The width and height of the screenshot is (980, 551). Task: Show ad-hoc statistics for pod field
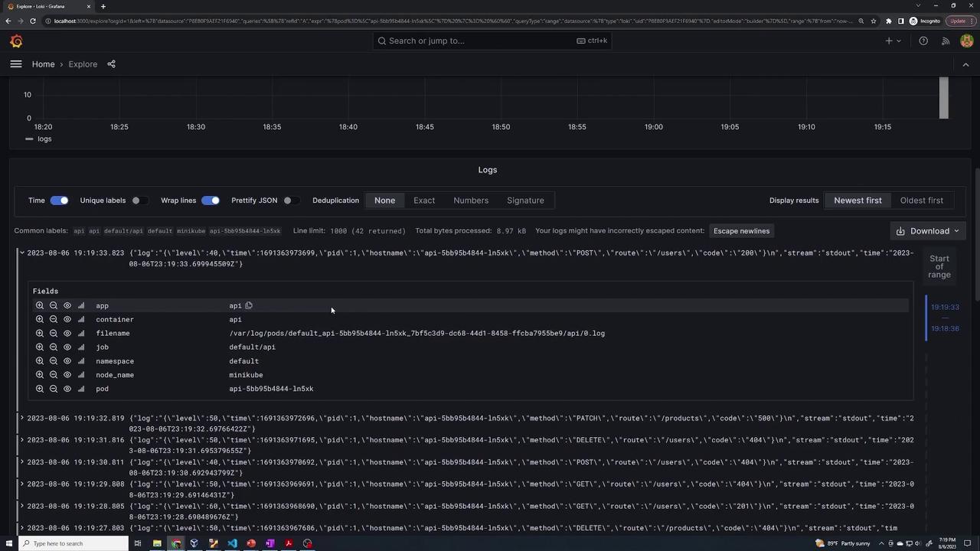tap(81, 389)
